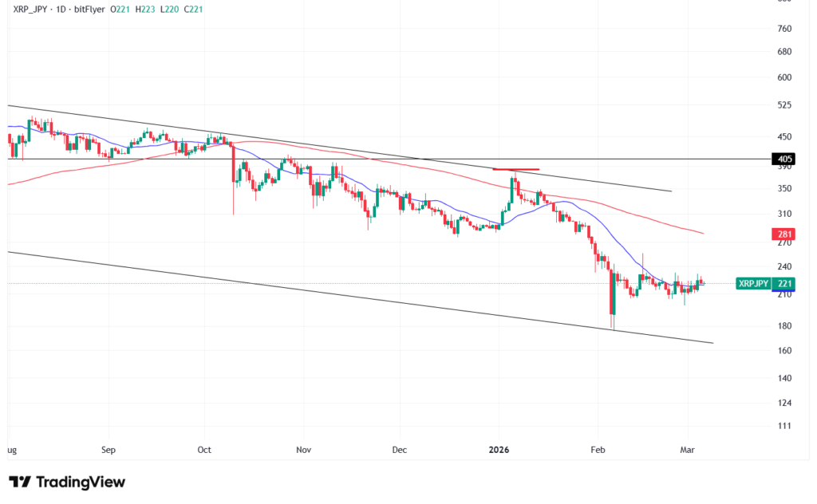817x504 pixels.
Task: Click the 2026 year label on time axis
Action: click(499, 450)
